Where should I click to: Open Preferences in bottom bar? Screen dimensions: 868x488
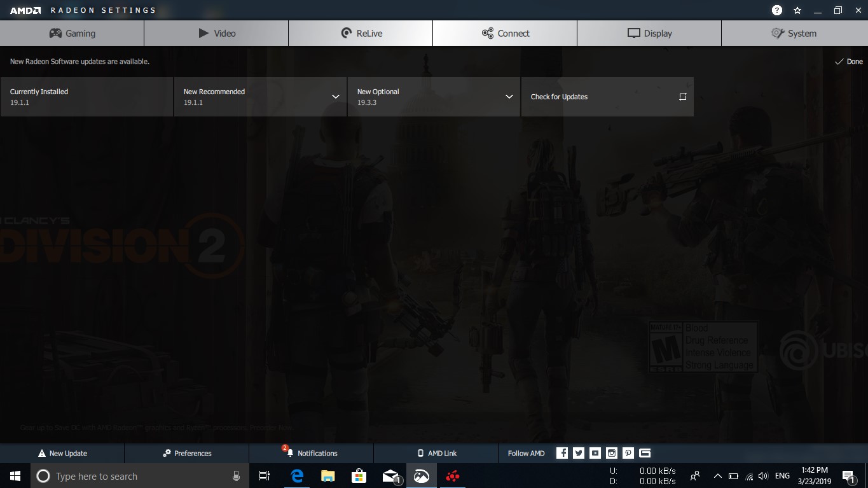187,453
